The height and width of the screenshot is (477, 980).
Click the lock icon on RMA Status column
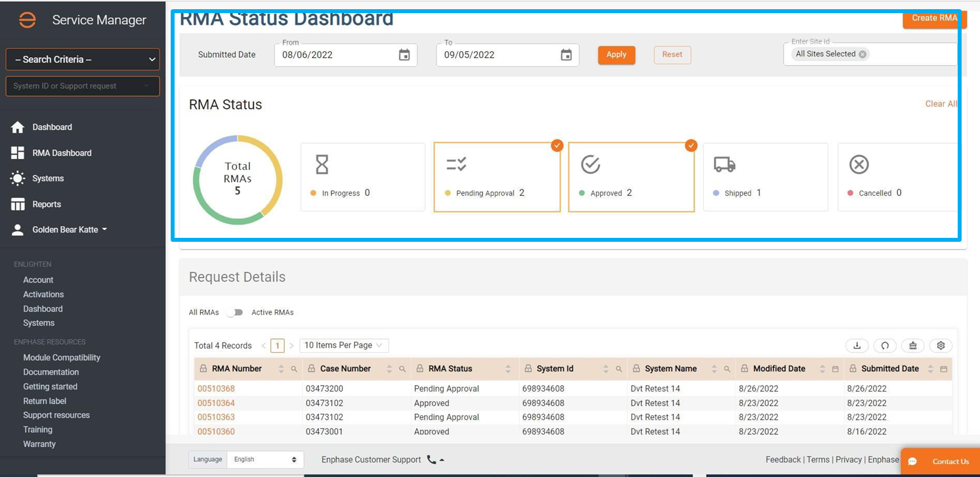420,369
